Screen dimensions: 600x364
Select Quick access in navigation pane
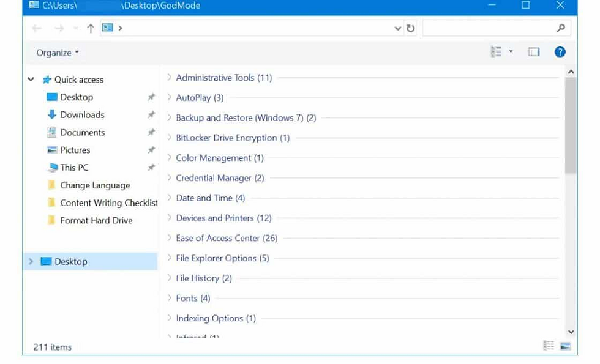[x=79, y=80]
